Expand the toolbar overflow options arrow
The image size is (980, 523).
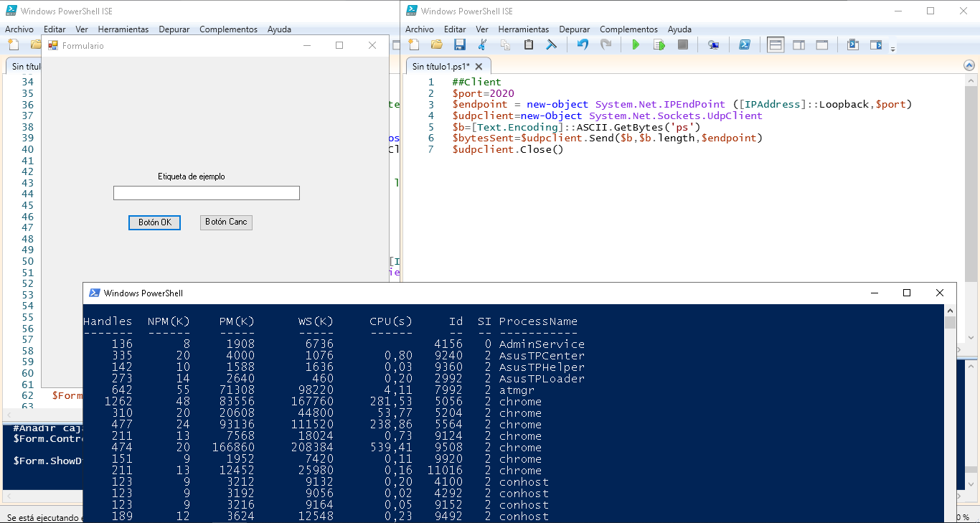click(892, 49)
